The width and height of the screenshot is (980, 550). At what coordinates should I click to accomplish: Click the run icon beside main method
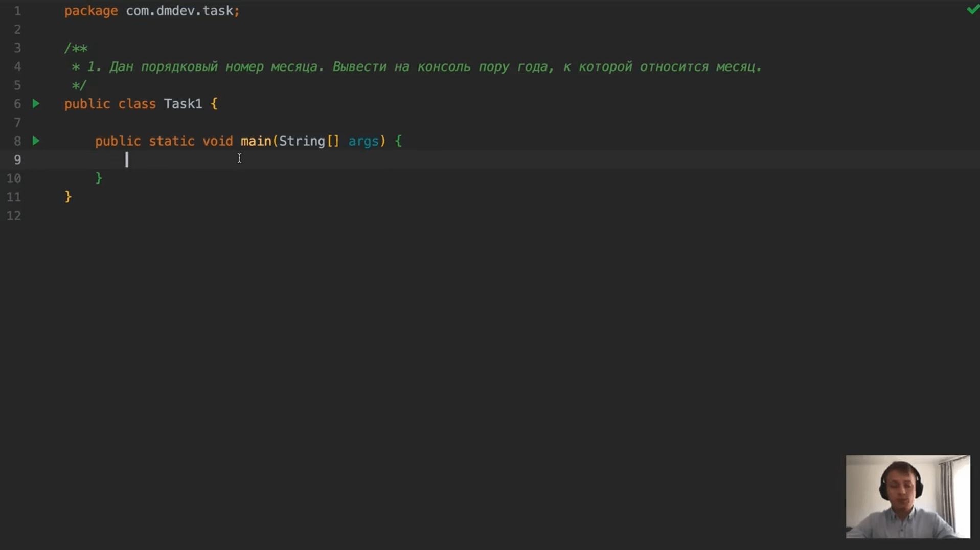point(36,141)
